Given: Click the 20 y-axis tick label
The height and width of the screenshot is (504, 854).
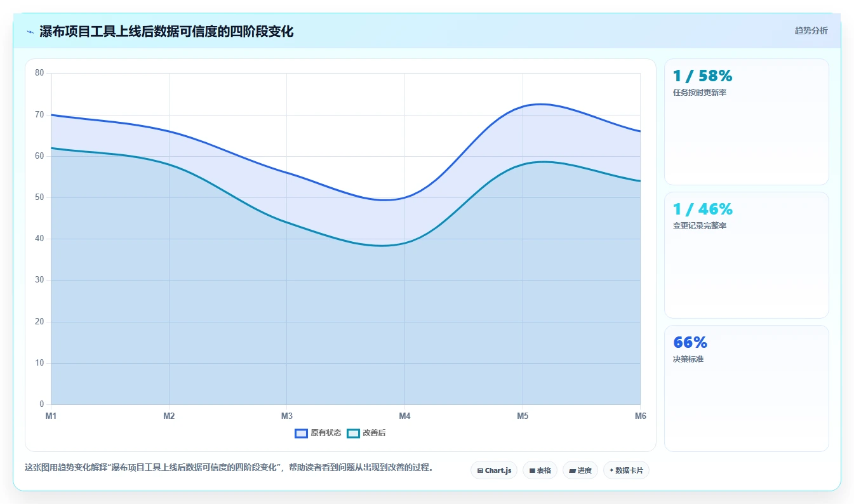Looking at the screenshot, I should point(39,322).
